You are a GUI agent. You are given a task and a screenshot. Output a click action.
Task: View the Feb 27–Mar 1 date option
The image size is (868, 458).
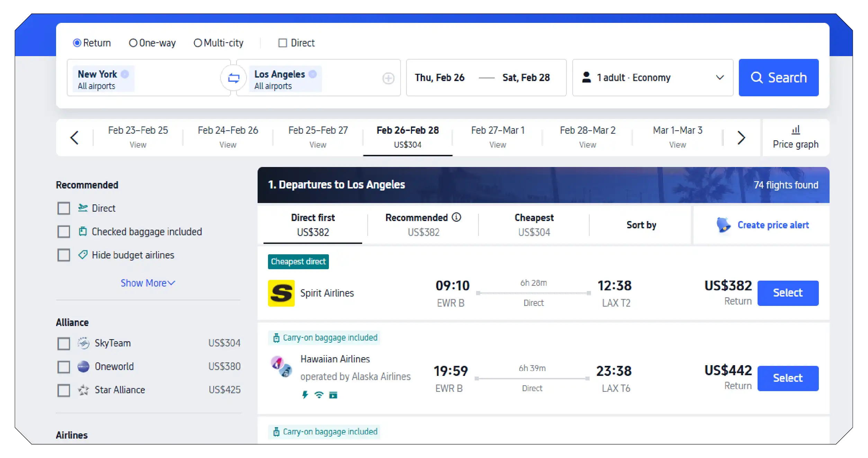point(498,137)
